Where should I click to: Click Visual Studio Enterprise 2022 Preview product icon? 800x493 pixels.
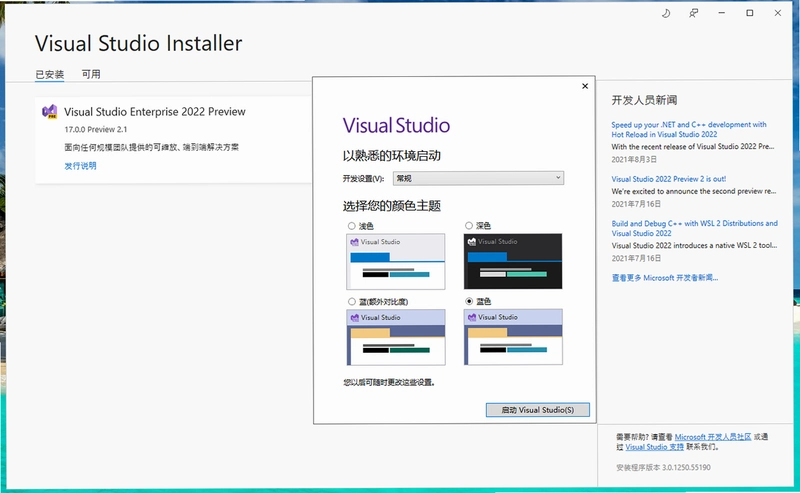(49, 111)
